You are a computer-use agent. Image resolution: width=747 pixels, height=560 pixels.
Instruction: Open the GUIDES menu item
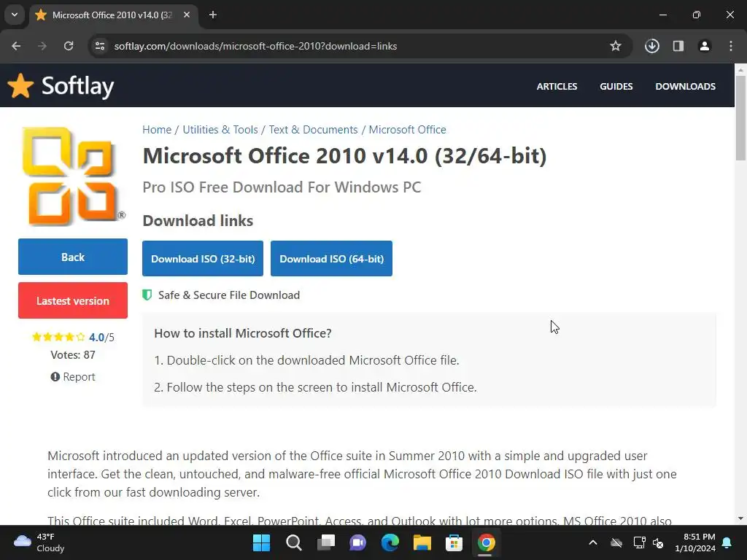[x=616, y=86]
